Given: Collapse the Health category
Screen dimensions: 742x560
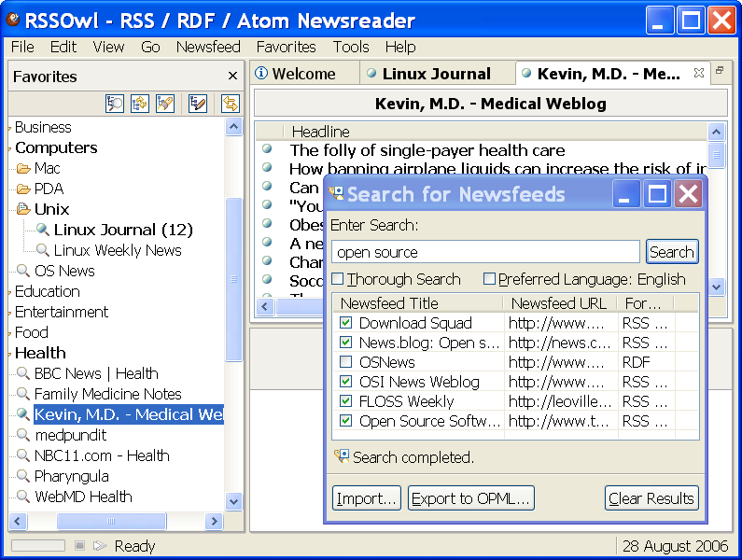Looking at the screenshot, I should [x=10, y=354].
